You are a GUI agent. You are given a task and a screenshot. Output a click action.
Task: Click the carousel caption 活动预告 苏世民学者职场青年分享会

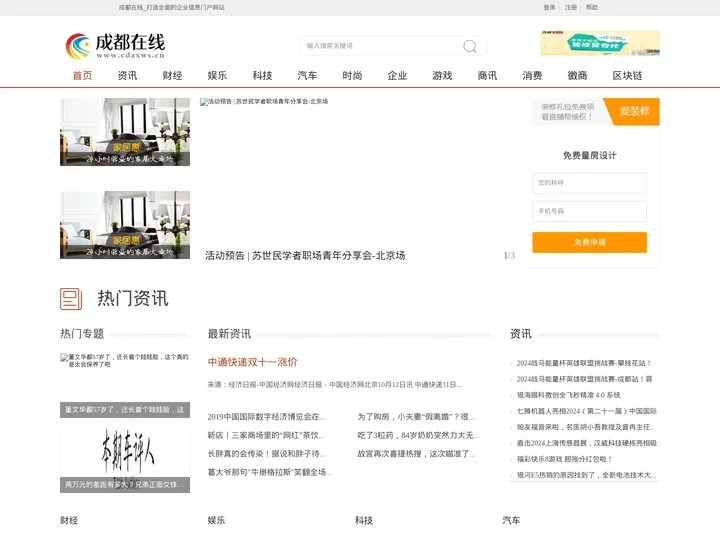tap(305, 256)
